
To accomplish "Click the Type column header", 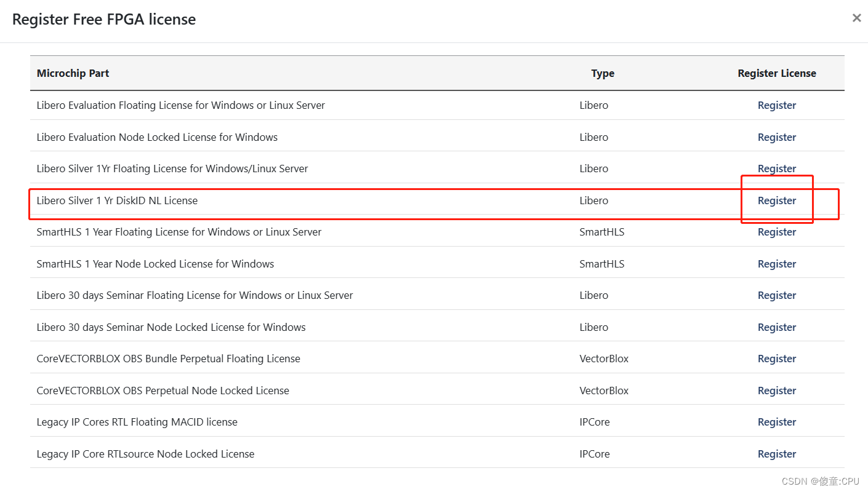I will click(x=603, y=73).
